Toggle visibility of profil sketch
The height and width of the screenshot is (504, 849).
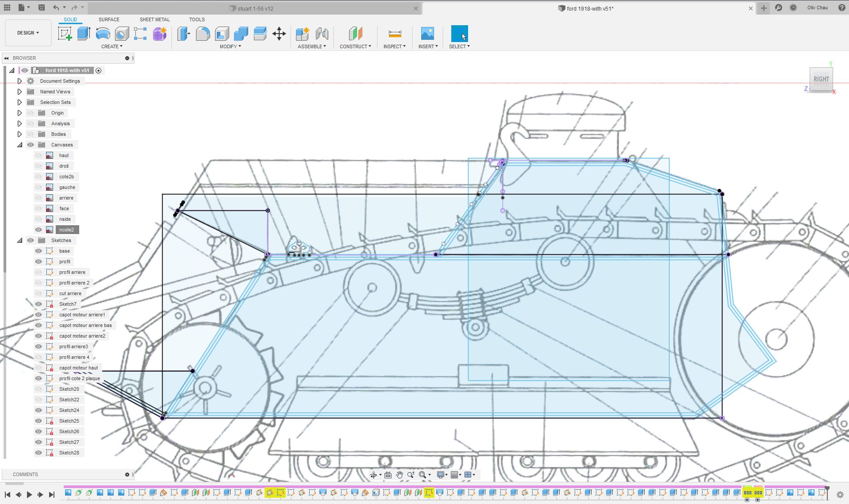pos(38,262)
